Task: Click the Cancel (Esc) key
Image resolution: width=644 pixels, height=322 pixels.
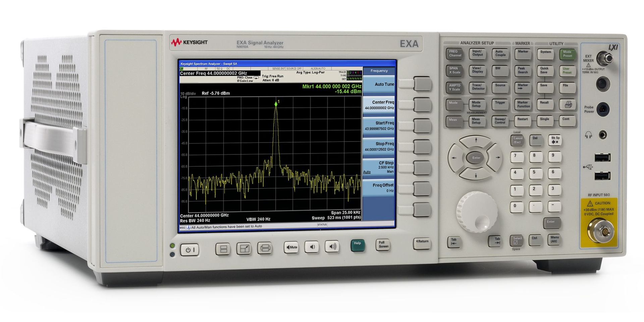Action: point(518,141)
